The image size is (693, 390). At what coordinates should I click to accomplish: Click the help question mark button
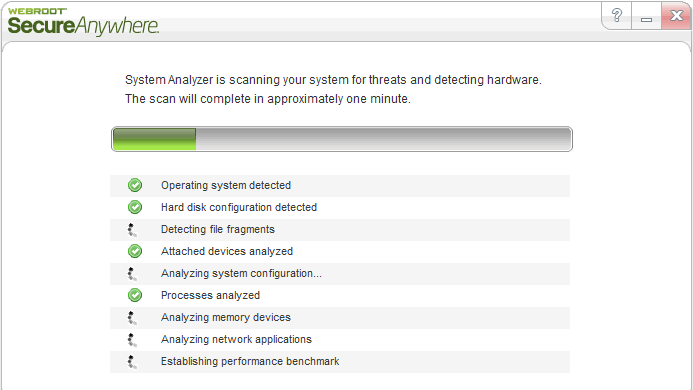[x=617, y=15]
